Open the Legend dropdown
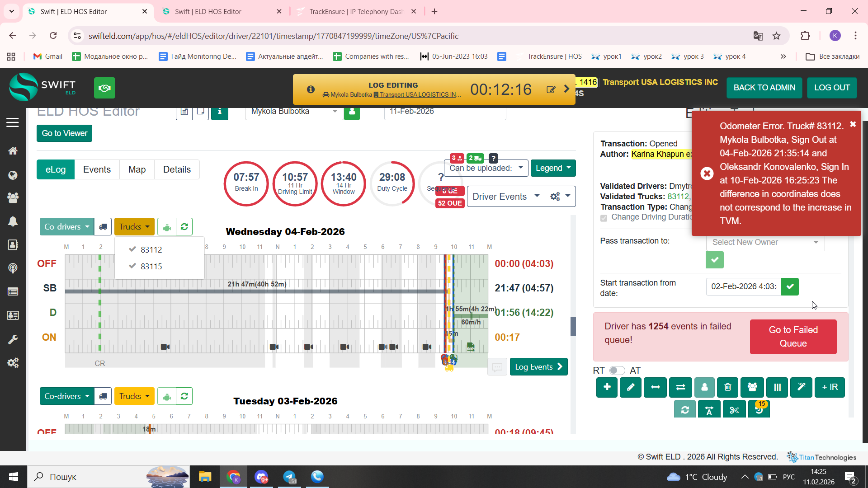This screenshot has width=868, height=488. (x=553, y=168)
